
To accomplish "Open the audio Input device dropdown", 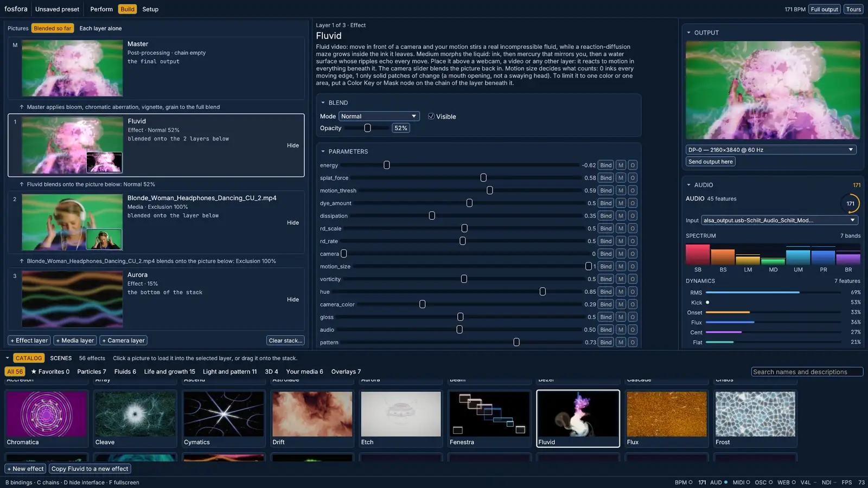I will pyautogui.click(x=779, y=220).
